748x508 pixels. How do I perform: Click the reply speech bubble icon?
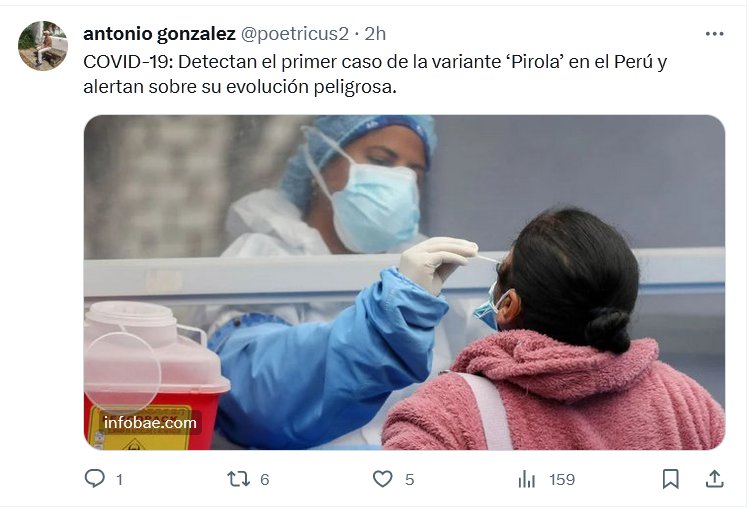[94, 478]
